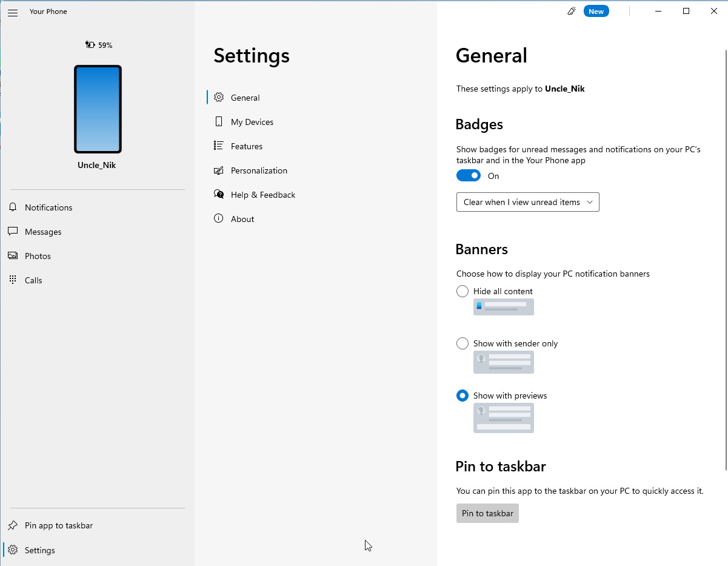
Task: Open the Clear when I view unread items dropdown
Action: tap(527, 202)
